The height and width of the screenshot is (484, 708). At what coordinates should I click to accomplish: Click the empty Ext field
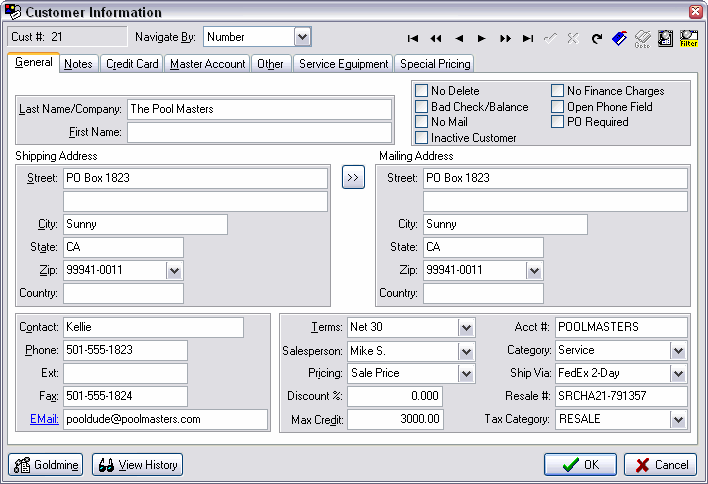click(x=125, y=373)
